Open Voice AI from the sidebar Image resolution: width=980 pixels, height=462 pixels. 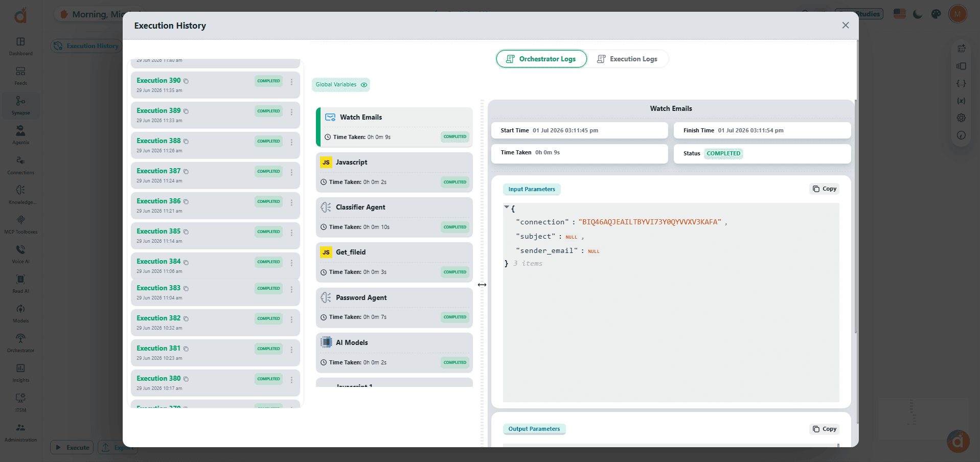click(x=20, y=254)
